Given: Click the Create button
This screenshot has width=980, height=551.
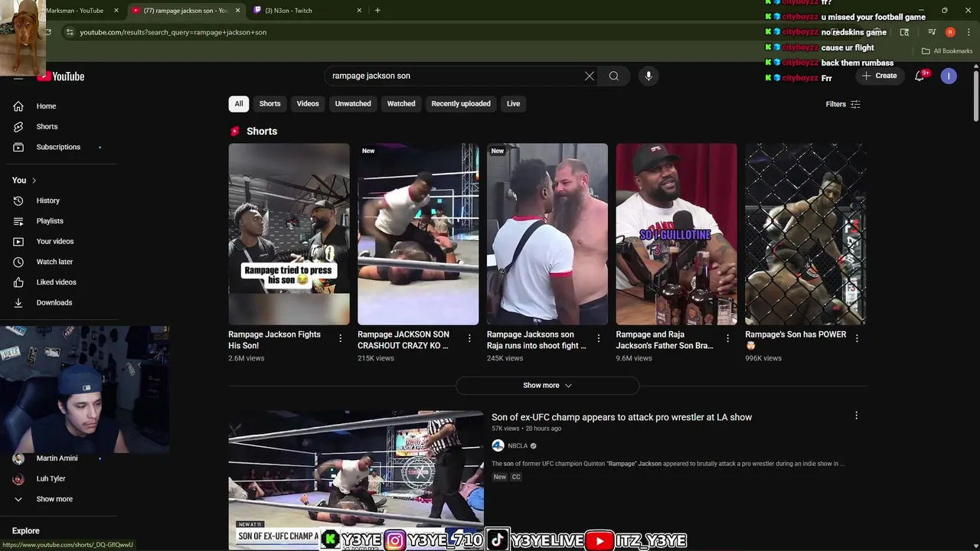Looking at the screenshot, I should pyautogui.click(x=879, y=76).
